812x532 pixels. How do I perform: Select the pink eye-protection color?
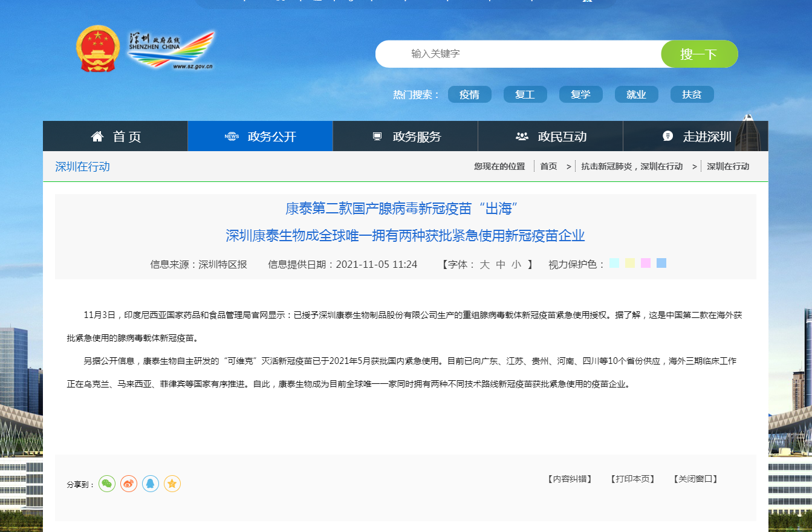point(646,263)
